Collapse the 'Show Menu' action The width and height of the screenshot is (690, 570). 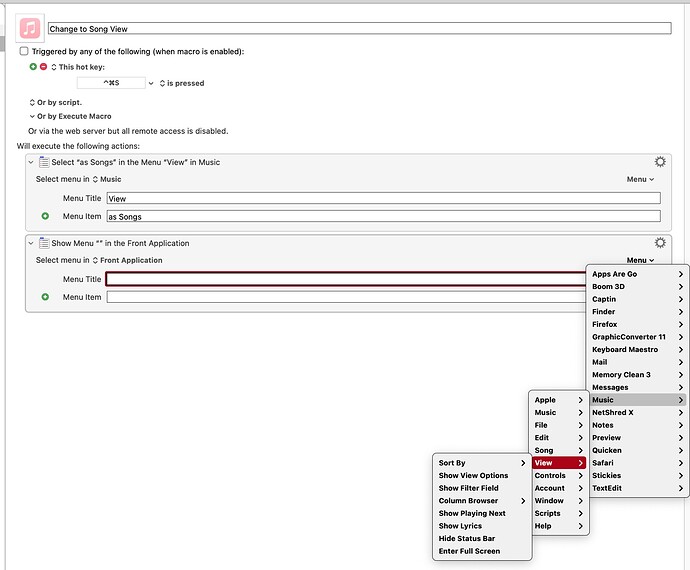point(31,243)
